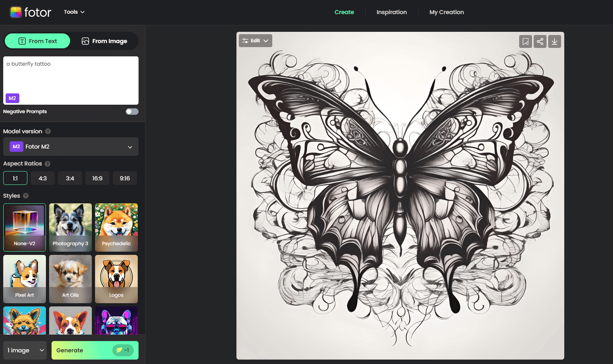Choose the Logos style

point(116,279)
